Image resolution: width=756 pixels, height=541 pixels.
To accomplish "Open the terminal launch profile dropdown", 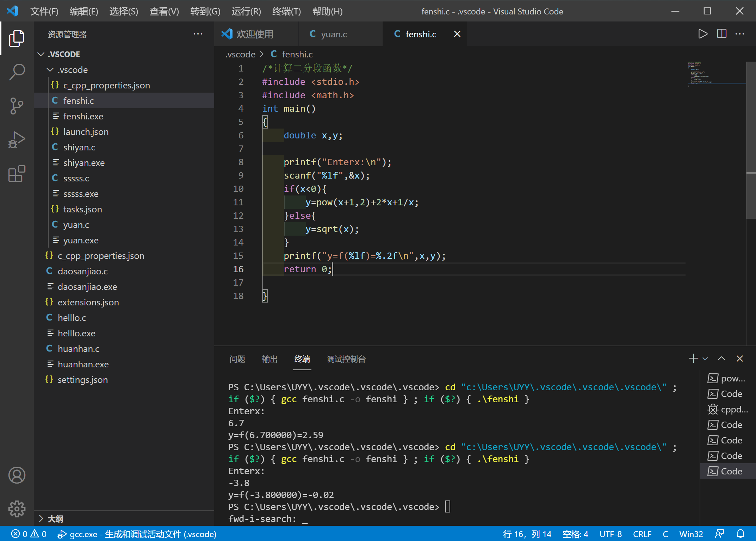I will tap(705, 359).
